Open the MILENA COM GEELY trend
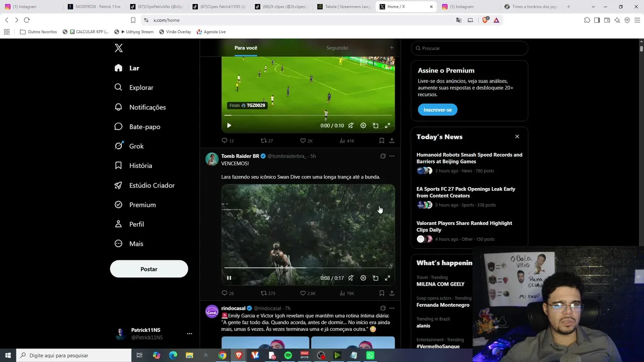Viewport: 644px width, 362px height. [440, 284]
